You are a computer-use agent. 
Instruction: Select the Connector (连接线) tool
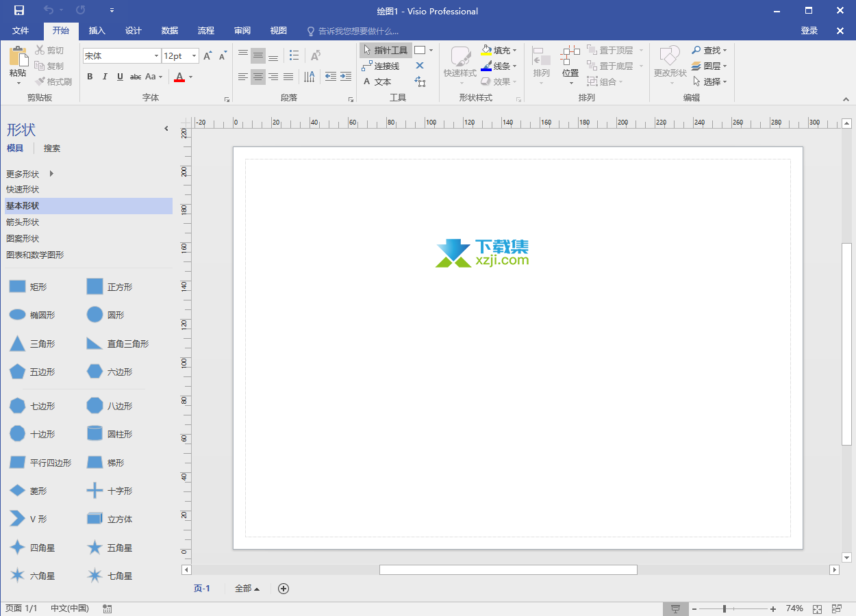381,66
